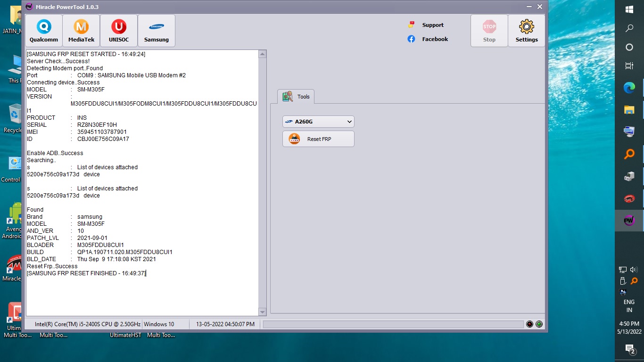Open the Windows Start menu
Screen dimensions: 644x362
[x=629, y=9]
